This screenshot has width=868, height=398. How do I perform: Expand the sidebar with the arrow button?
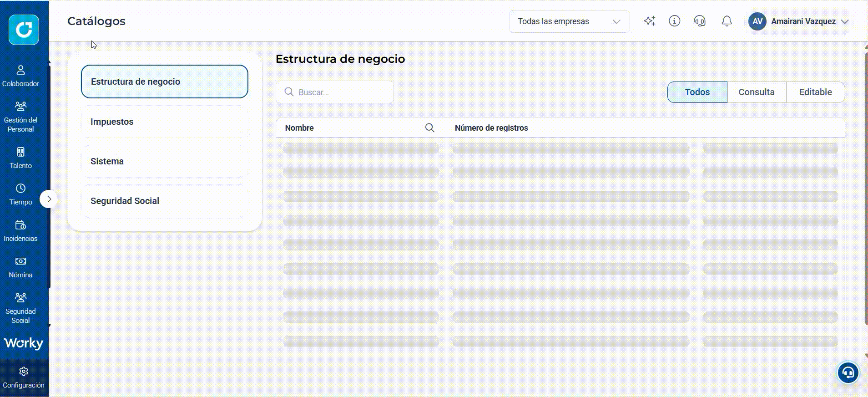(49, 199)
